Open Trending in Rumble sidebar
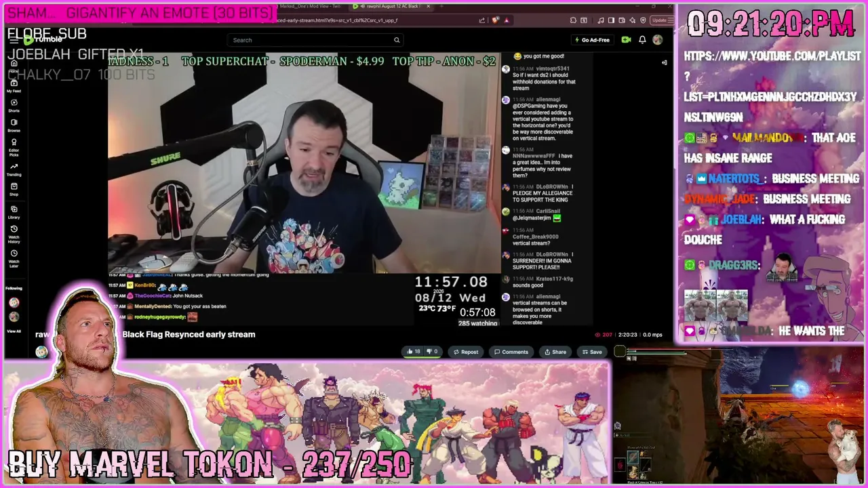 (x=14, y=169)
